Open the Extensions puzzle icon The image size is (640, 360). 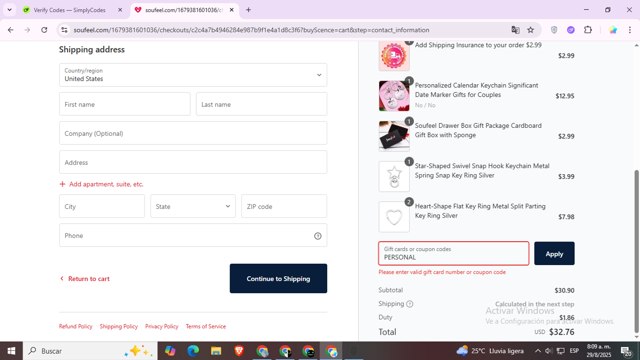point(588,30)
